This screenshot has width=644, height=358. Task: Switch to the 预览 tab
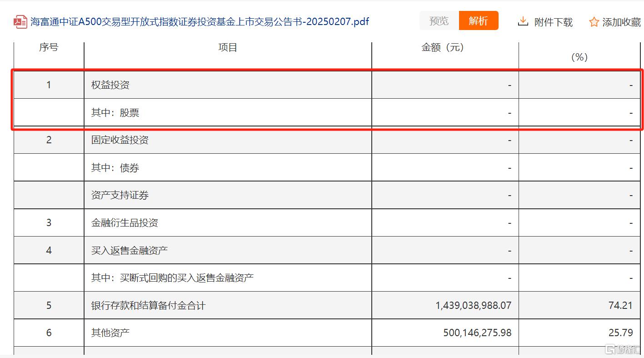click(x=439, y=21)
